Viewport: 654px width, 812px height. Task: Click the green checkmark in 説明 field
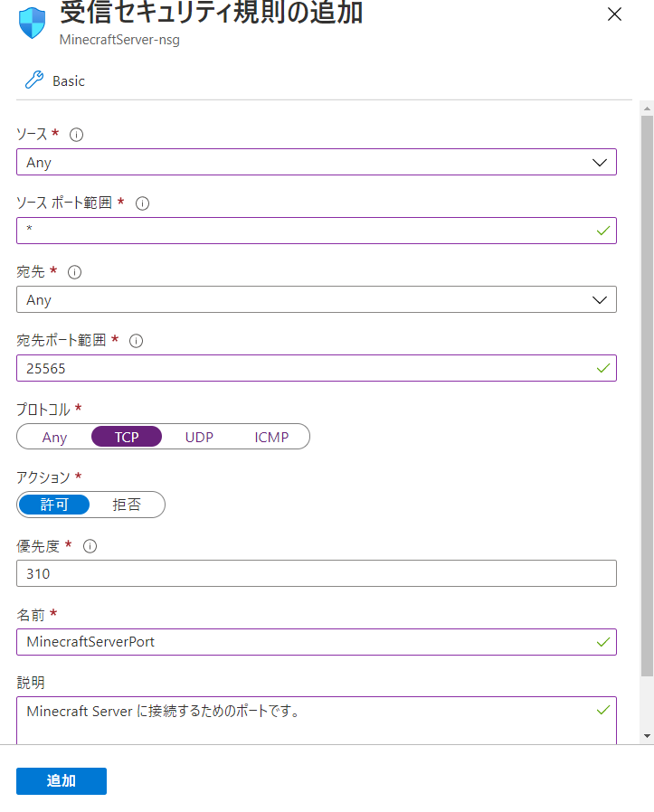pos(602,711)
